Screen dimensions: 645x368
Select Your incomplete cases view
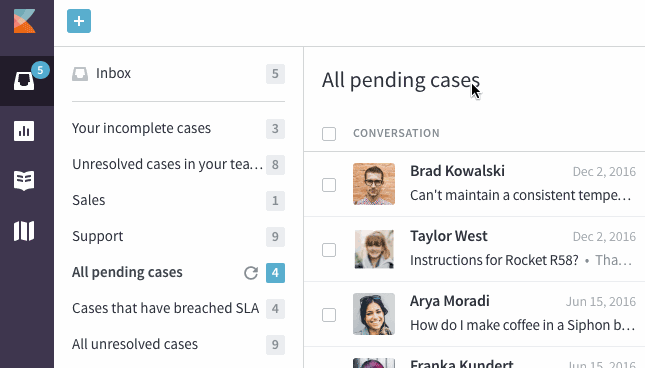click(178, 129)
